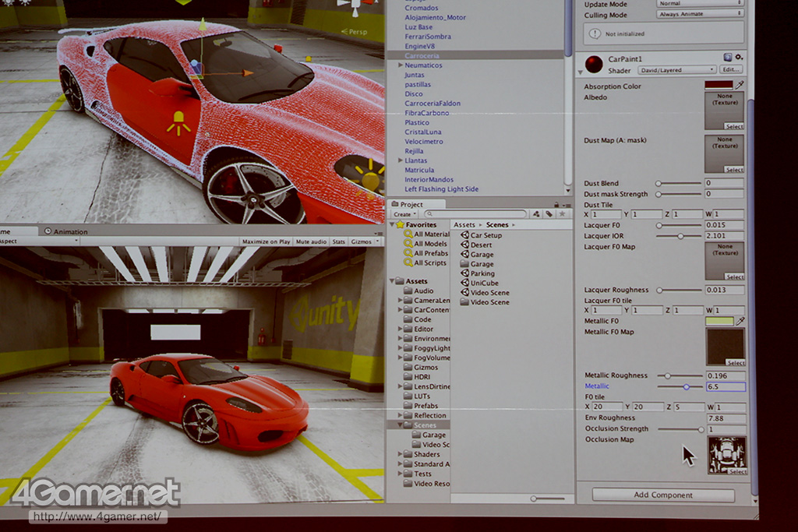The height and width of the screenshot is (532, 798).
Task: Click the HDRI folder icon
Action: tap(408, 377)
